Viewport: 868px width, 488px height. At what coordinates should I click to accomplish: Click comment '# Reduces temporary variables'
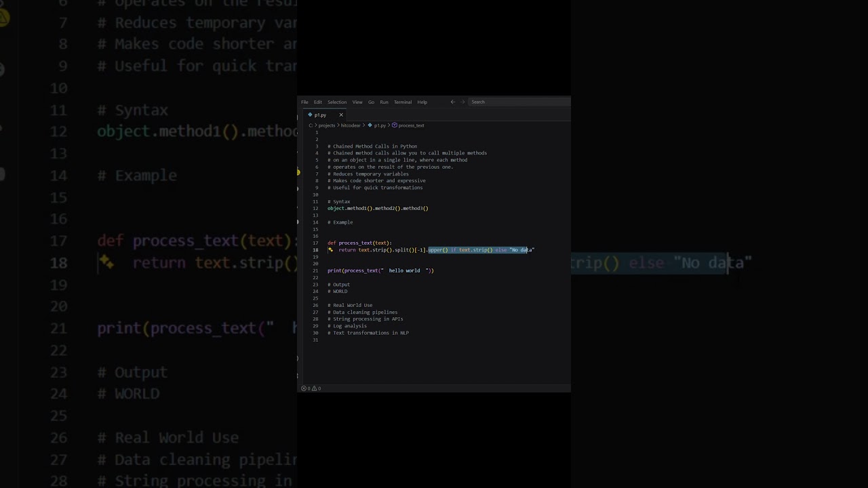click(x=368, y=174)
